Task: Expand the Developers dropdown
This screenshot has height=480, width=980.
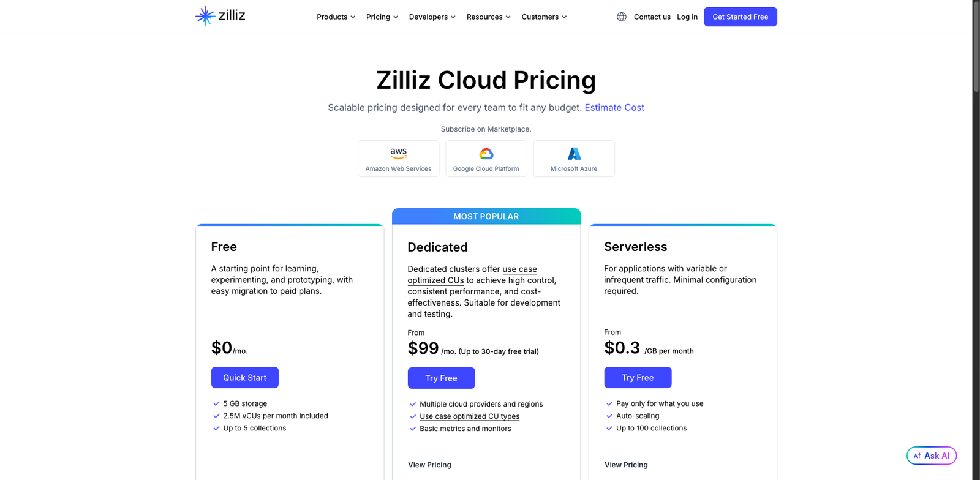Action: pos(432,17)
